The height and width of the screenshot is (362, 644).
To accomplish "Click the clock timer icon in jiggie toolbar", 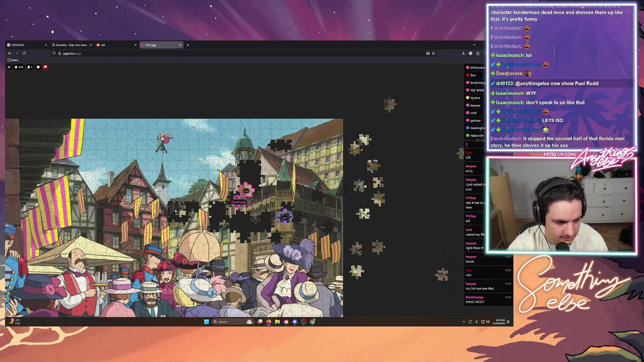I will pos(38,67).
